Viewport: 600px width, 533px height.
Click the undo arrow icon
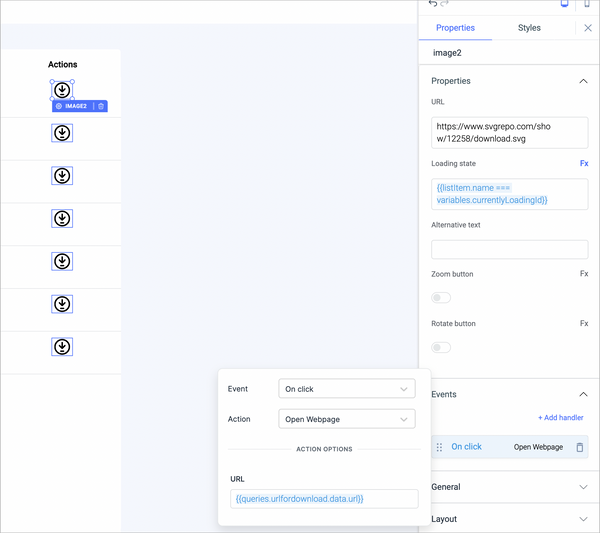pos(433,4)
